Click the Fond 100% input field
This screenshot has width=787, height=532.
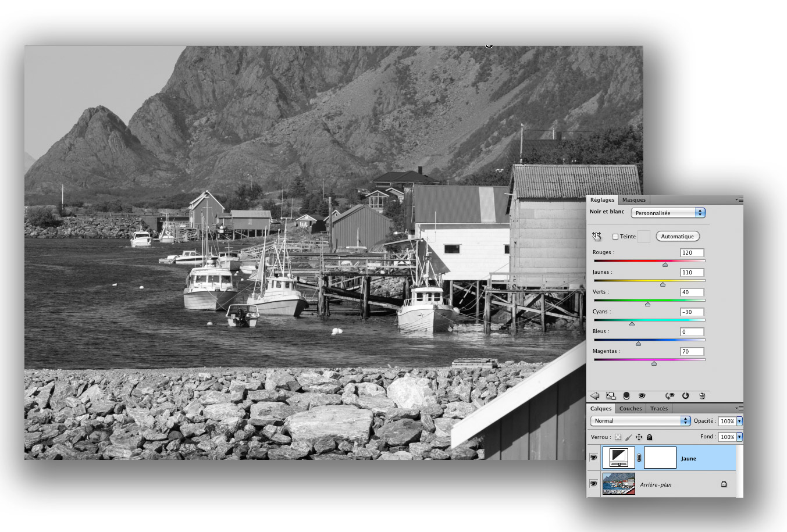point(727,437)
